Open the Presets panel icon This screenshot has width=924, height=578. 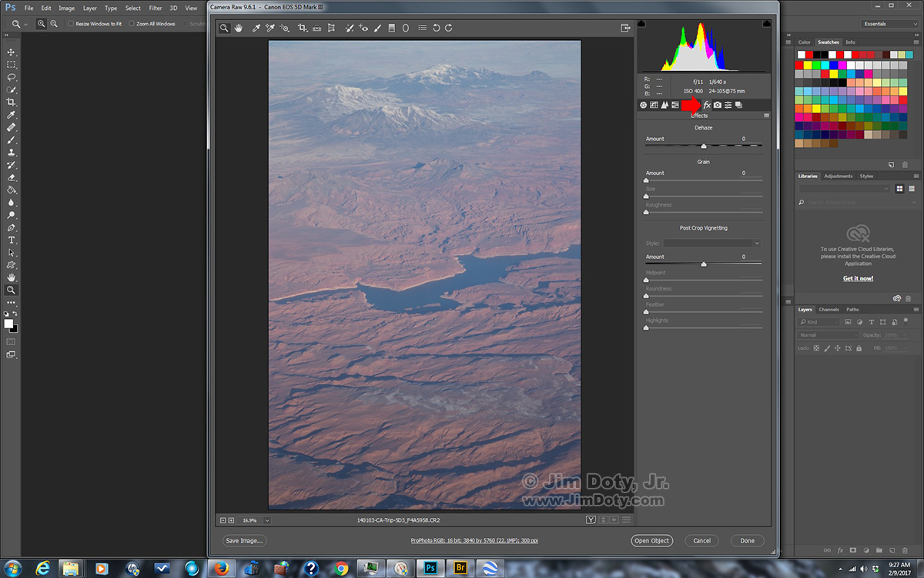point(728,105)
